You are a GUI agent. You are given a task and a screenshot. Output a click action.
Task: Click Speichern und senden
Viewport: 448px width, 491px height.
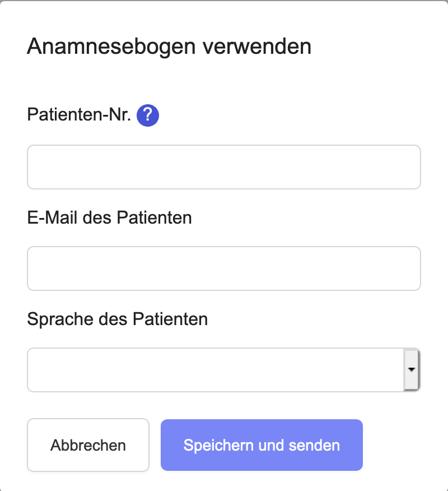click(262, 446)
